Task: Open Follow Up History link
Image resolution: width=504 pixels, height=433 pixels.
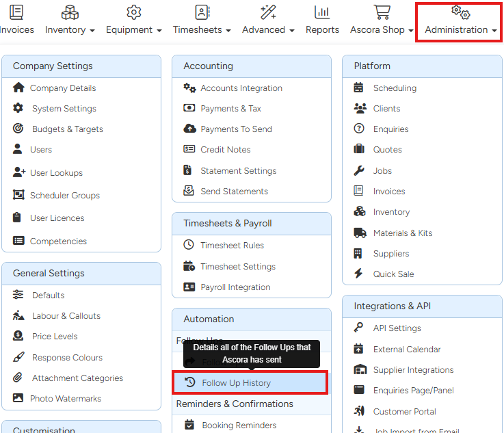Action: tap(236, 382)
